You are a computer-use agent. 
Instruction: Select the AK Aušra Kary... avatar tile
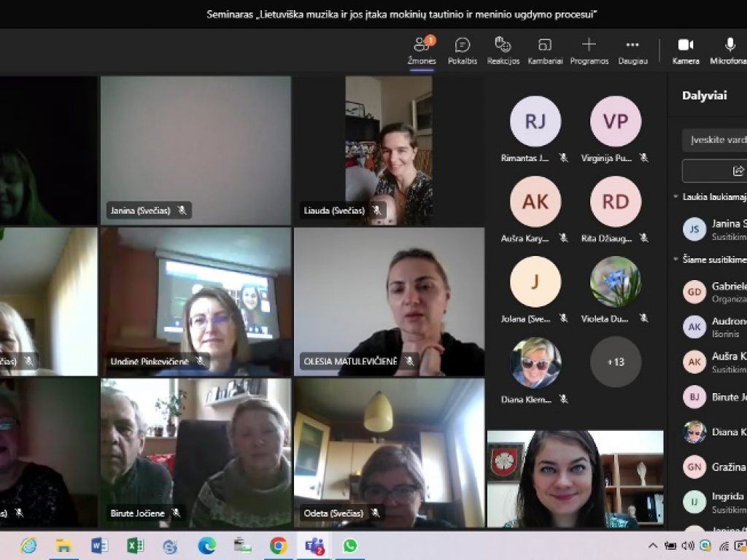click(535, 201)
